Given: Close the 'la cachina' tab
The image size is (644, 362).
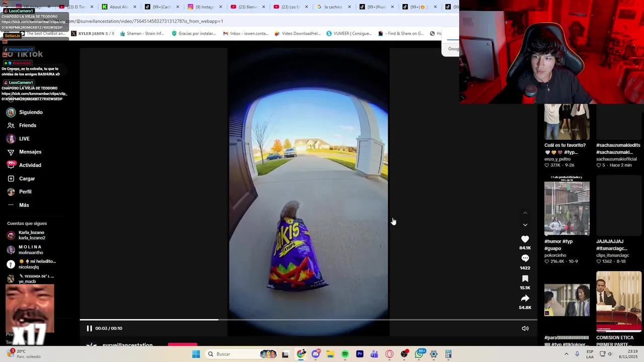Looking at the screenshot, I should point(349,7).
